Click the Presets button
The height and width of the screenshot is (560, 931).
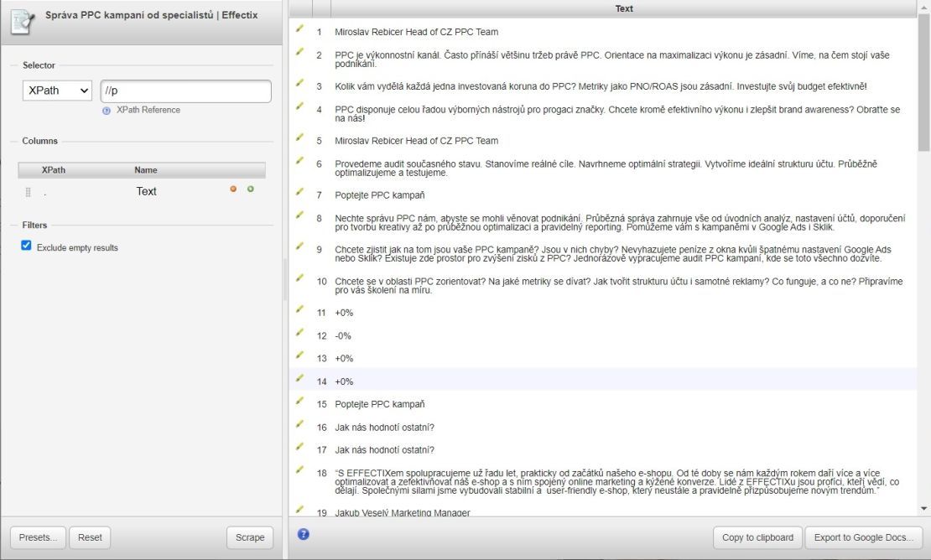[38, 537]
